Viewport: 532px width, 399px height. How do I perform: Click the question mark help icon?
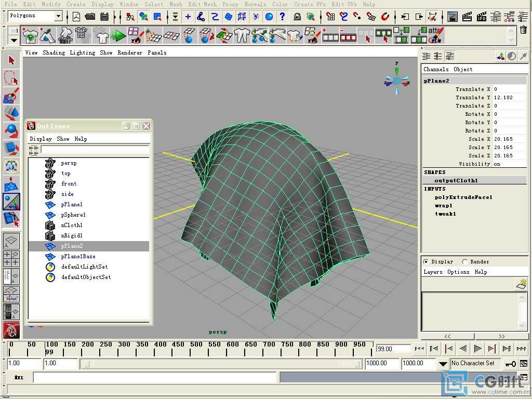click(x=282, y=16)
